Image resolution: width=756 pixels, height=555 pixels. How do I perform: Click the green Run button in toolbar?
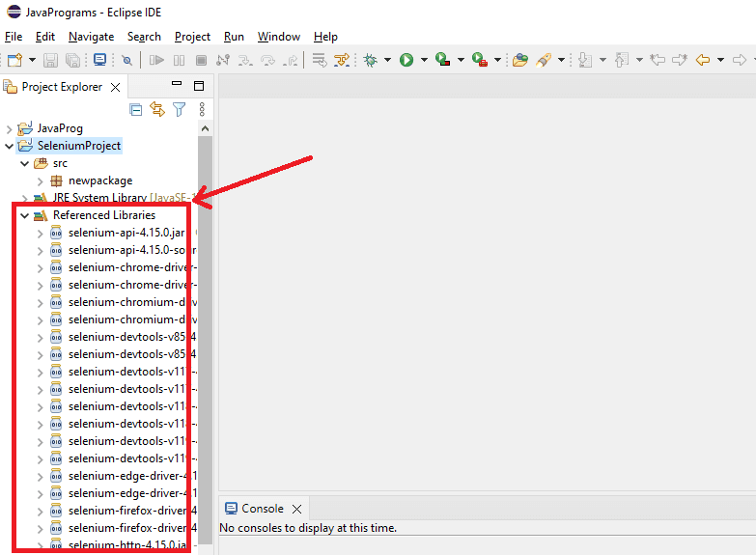pyautogui.click(x=406, y=60)
